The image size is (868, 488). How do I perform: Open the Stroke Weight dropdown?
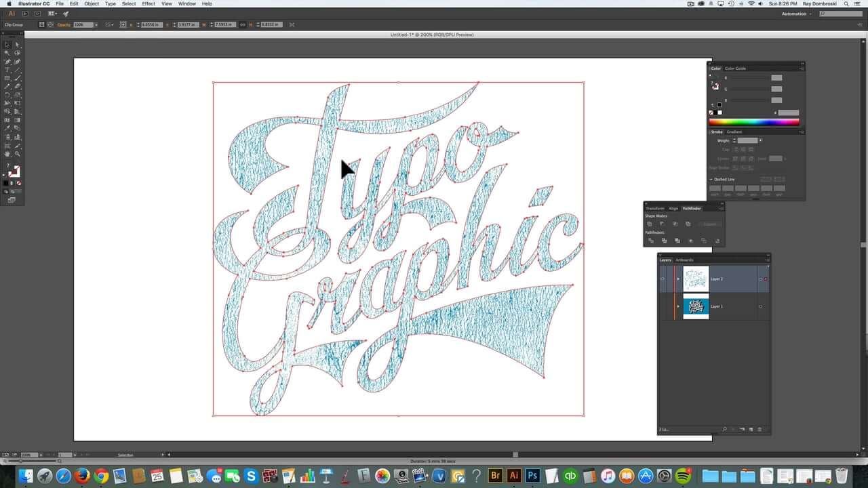click(x=760, y=140)
